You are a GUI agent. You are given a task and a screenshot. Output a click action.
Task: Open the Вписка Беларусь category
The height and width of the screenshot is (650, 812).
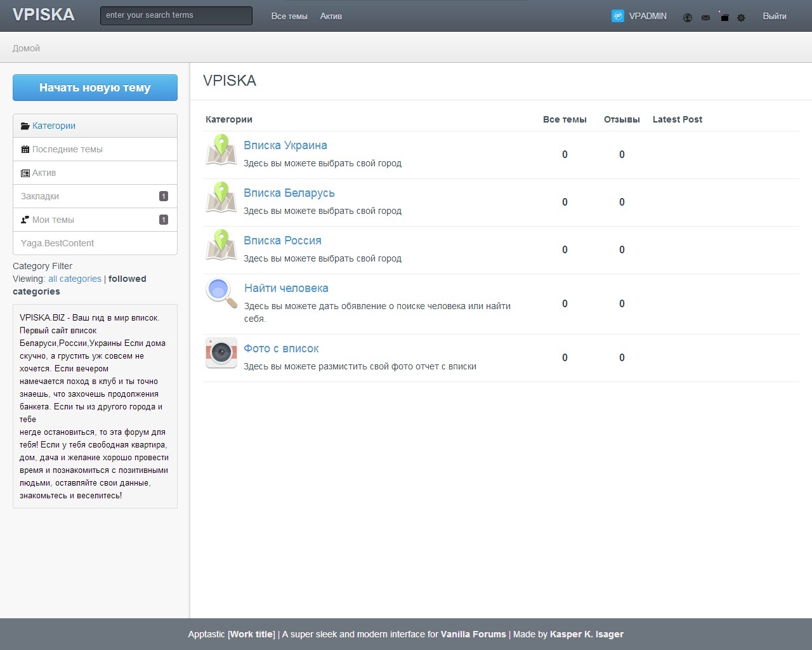289,193
